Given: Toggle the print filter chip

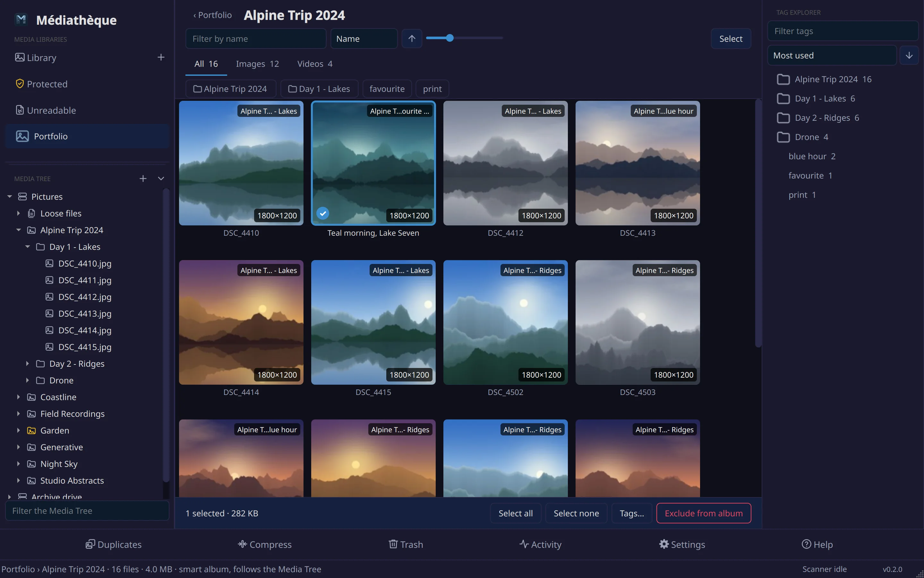Looking at the screenshot, I should click(x=432, y=89).
